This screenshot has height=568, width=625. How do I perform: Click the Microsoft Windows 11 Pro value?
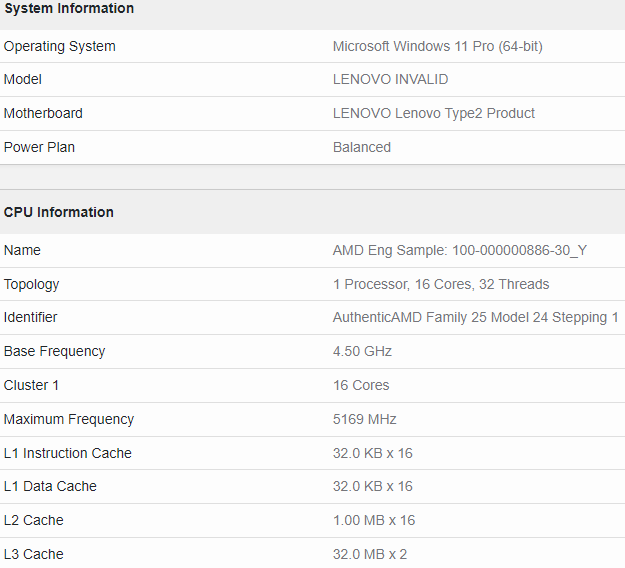pos(437,46)
